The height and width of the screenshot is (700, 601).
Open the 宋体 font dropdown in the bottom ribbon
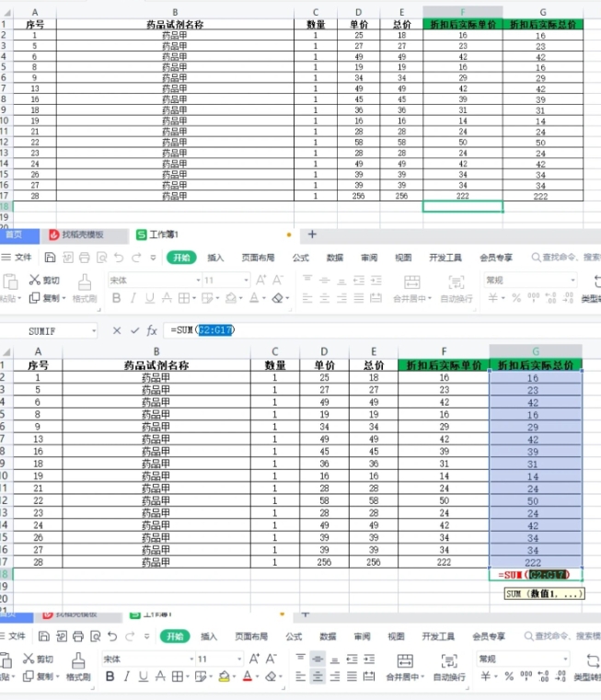pos(191,659)
